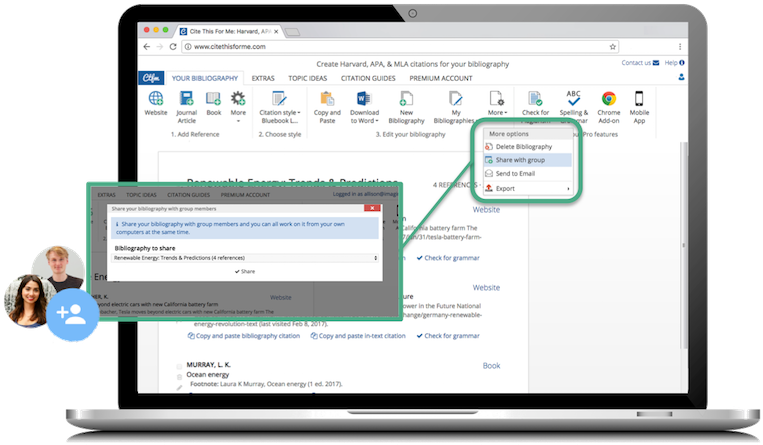Open the Citation style dropdown
Image resolution: width=763 pixels, height=445 pixels.
[279, 107]
